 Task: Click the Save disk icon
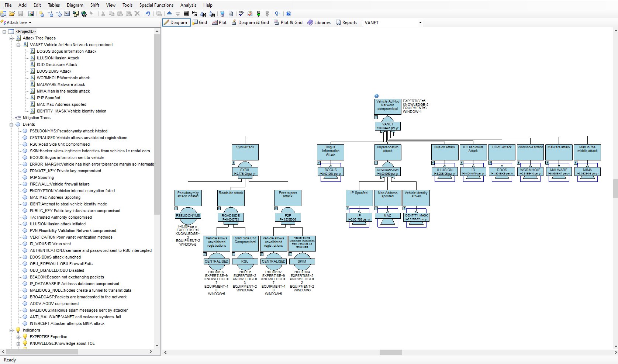tap(20, 14)
